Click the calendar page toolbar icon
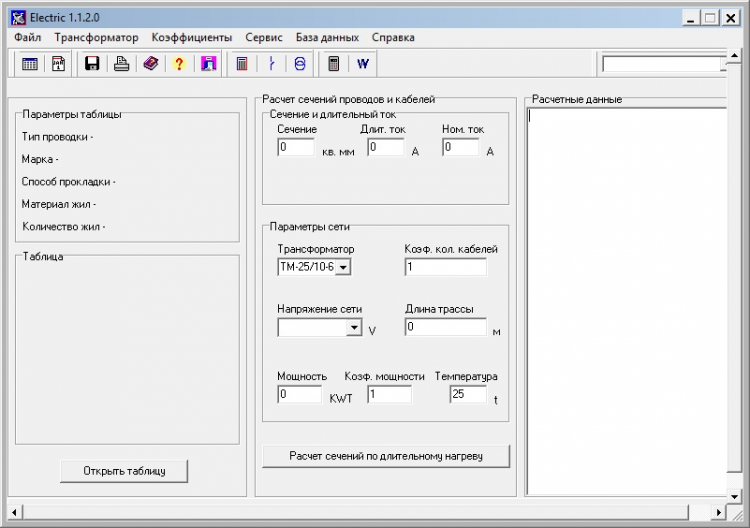750x528 pixels. pyautogui.click(x=58, y=64)
